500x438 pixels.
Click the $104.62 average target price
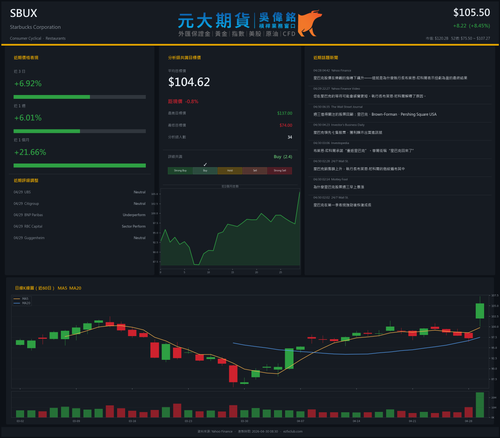point(189,82)
